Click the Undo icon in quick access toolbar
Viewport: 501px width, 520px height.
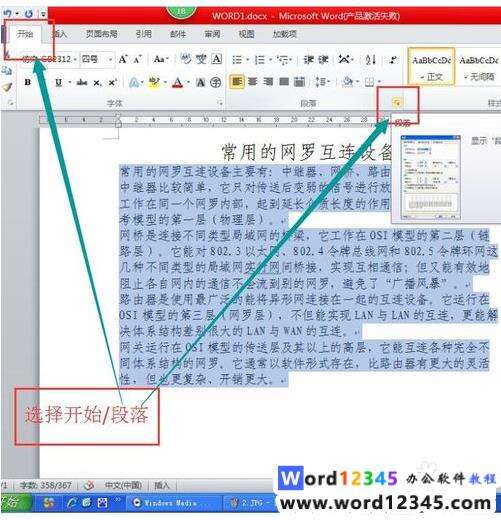(x=7, y=14)
